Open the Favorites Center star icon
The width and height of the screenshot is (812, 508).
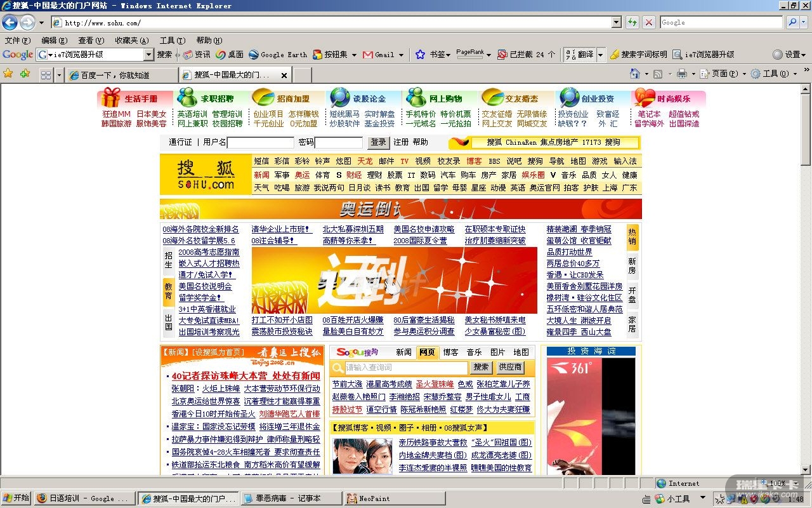8,74
